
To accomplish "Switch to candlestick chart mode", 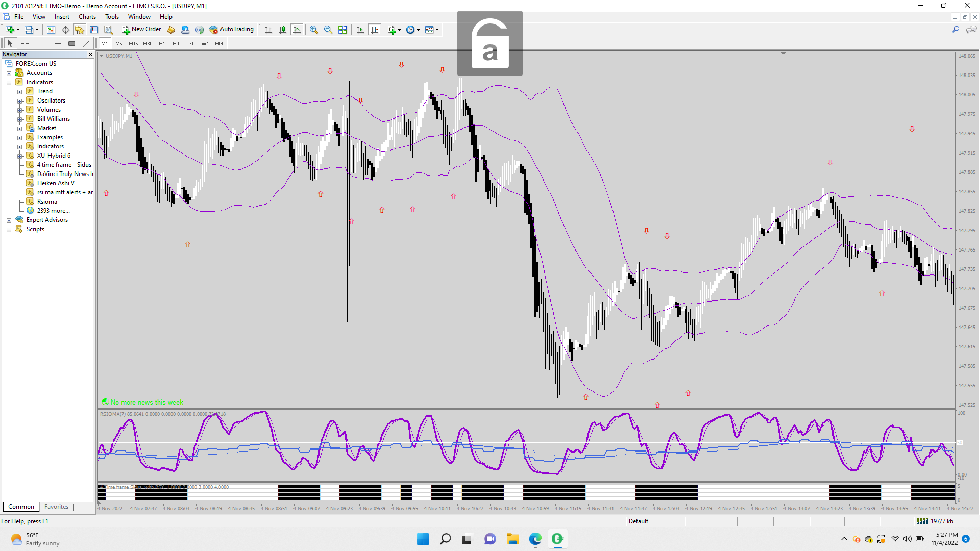I will 283,30.
